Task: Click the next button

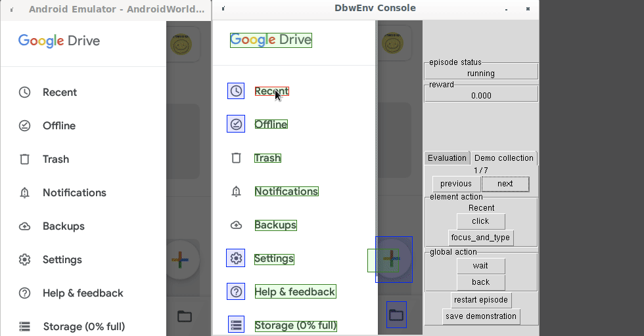Action: pos(505,184)
